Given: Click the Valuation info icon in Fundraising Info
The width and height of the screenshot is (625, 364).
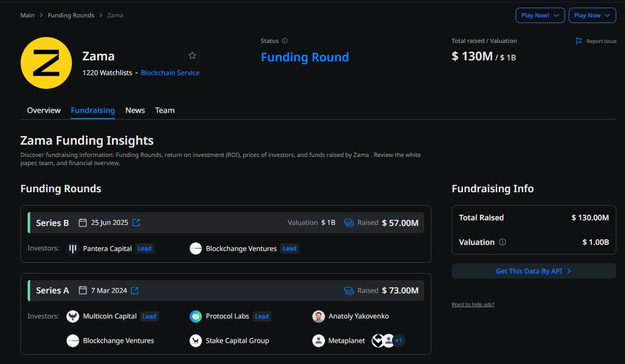Looking at the screenshot, I should (x=503, y=242).
